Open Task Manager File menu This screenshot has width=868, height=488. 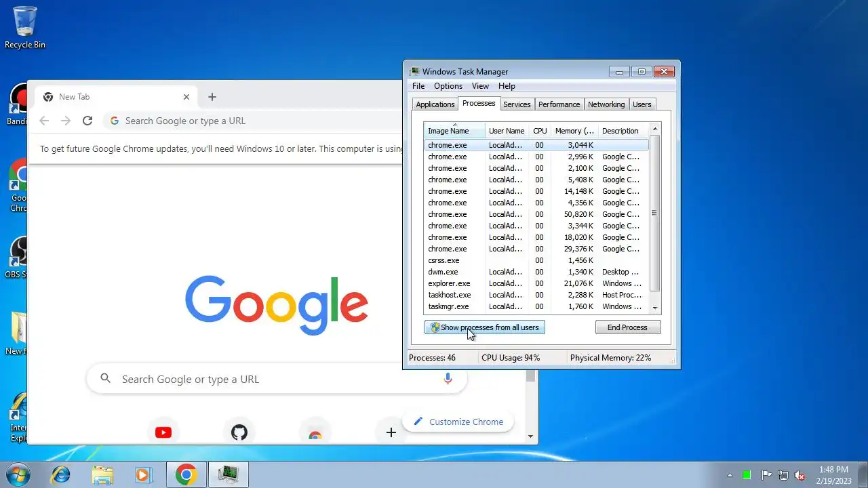point(418,86)
